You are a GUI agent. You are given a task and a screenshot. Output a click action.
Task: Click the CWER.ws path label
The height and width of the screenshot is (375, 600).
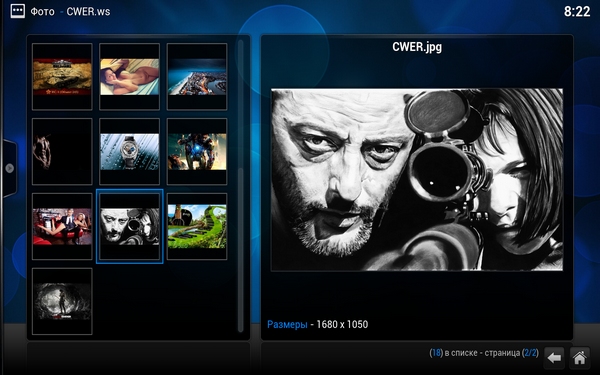[88, 11]
